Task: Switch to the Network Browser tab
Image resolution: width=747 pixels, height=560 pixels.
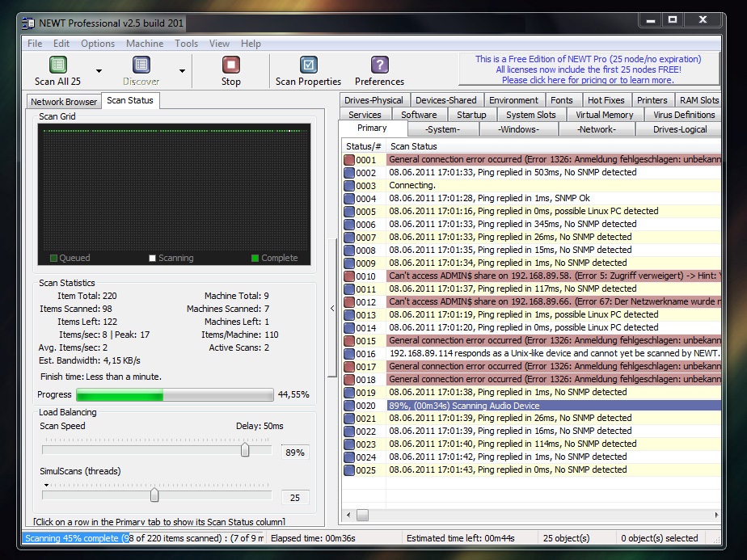Action: coord(63,101)
